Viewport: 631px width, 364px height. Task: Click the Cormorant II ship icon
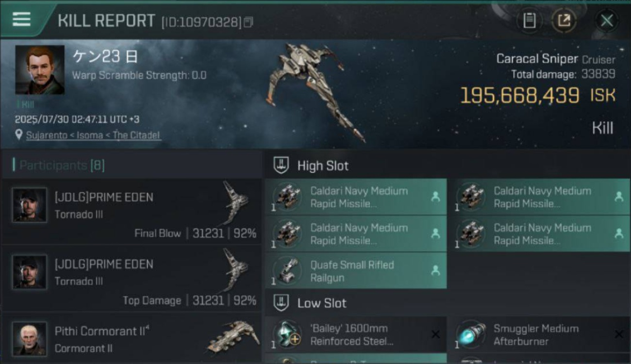(x=233, y=336)
